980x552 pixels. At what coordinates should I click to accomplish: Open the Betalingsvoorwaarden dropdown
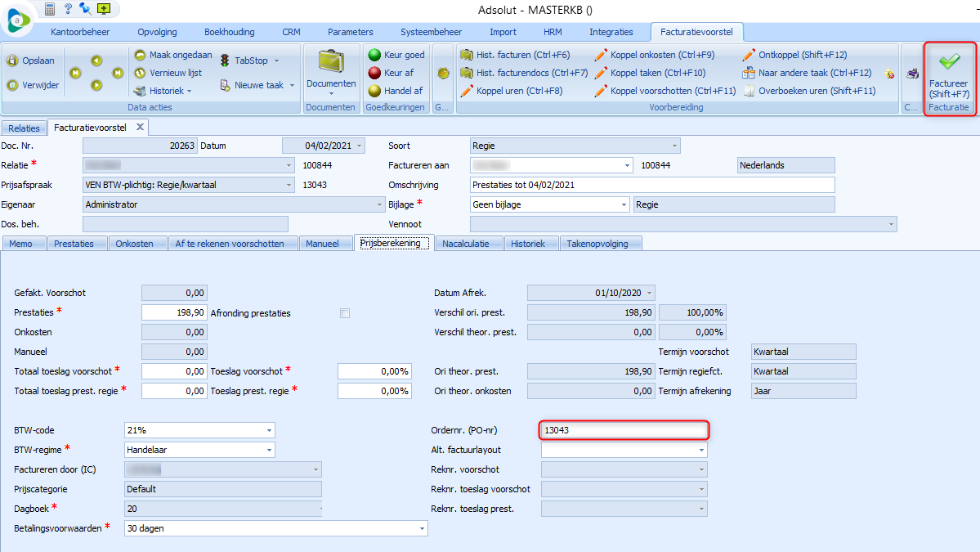point(422,528)
